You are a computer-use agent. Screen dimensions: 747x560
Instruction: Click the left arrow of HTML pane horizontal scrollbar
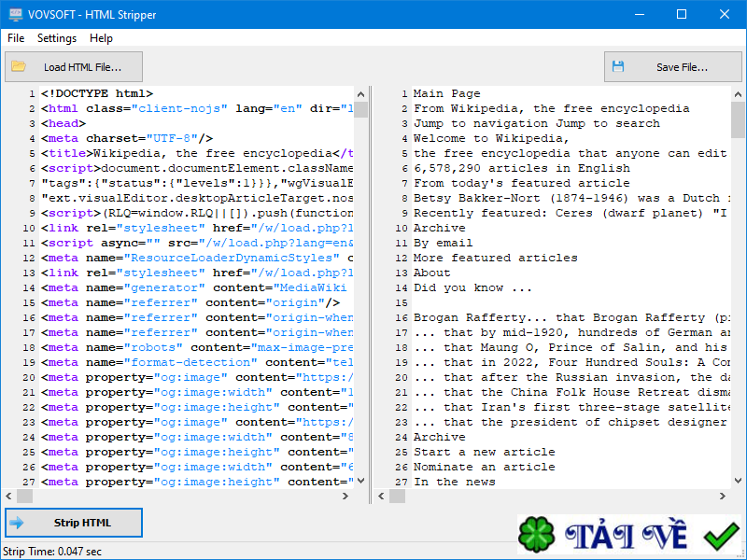8,496
